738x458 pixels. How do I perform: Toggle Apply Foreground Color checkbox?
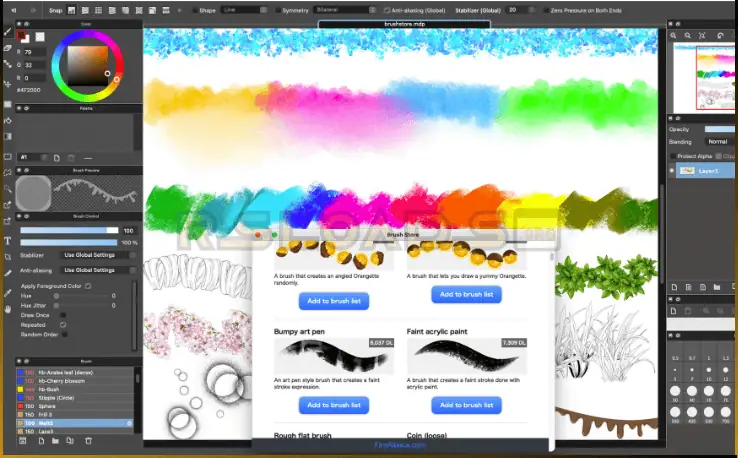click(x=88, y=286)
